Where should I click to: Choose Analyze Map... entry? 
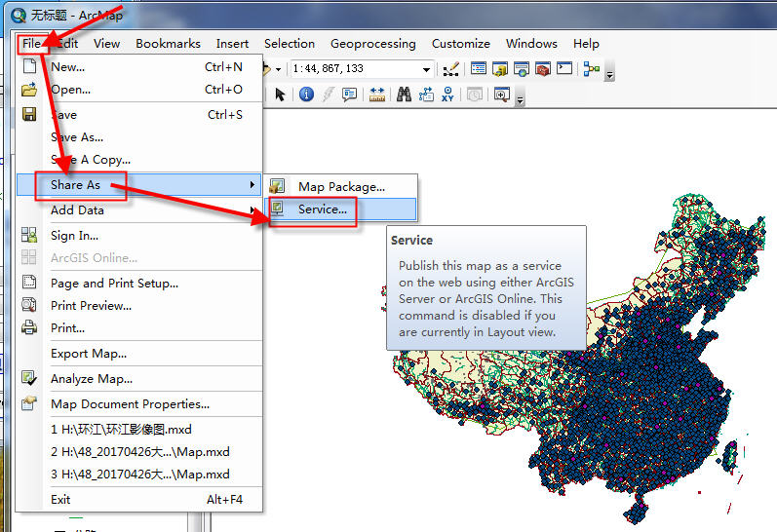pos(139,378)
